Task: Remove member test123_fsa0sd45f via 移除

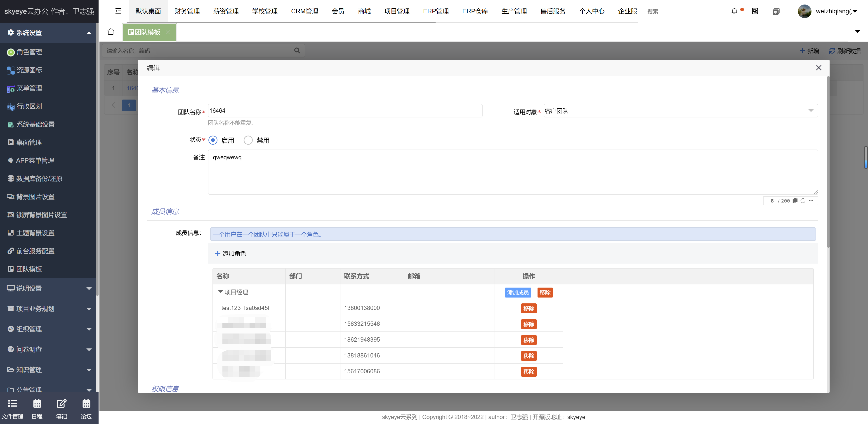Action: (529, 308)
